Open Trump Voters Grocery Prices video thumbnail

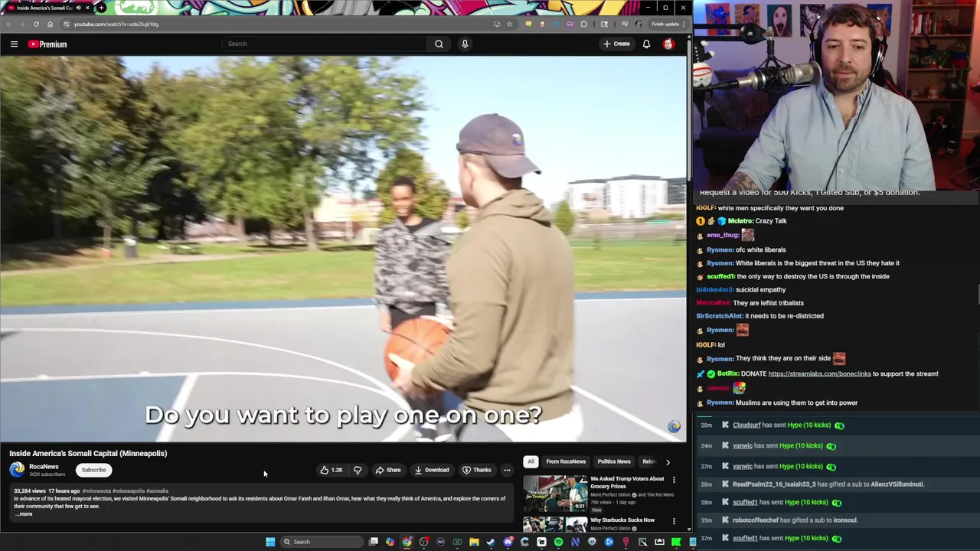pos(555,494)
